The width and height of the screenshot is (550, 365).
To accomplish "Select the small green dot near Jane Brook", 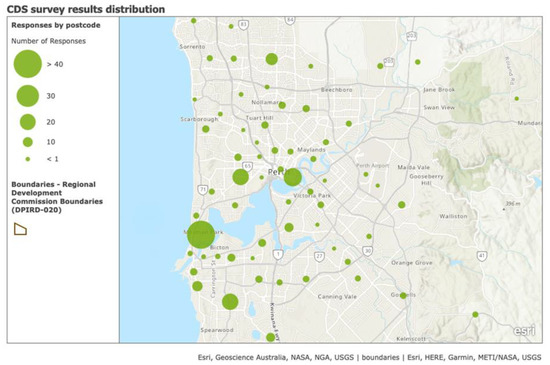I will coord(417,62).
